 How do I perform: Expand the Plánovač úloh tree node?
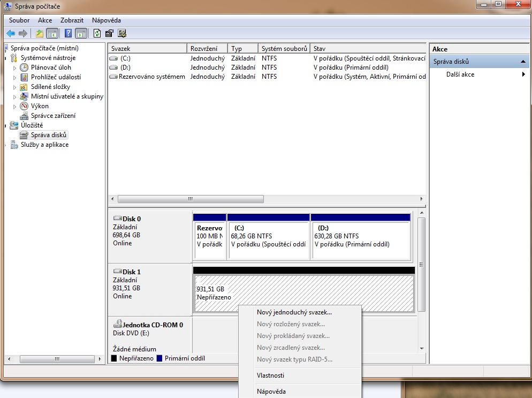coord(15,68)
